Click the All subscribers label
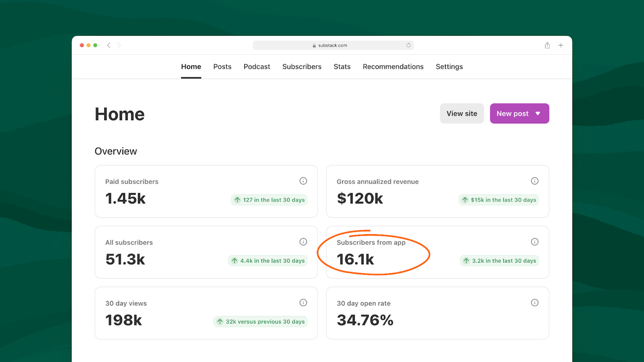The height and width of the screenshot is (362, 644). 129,243
